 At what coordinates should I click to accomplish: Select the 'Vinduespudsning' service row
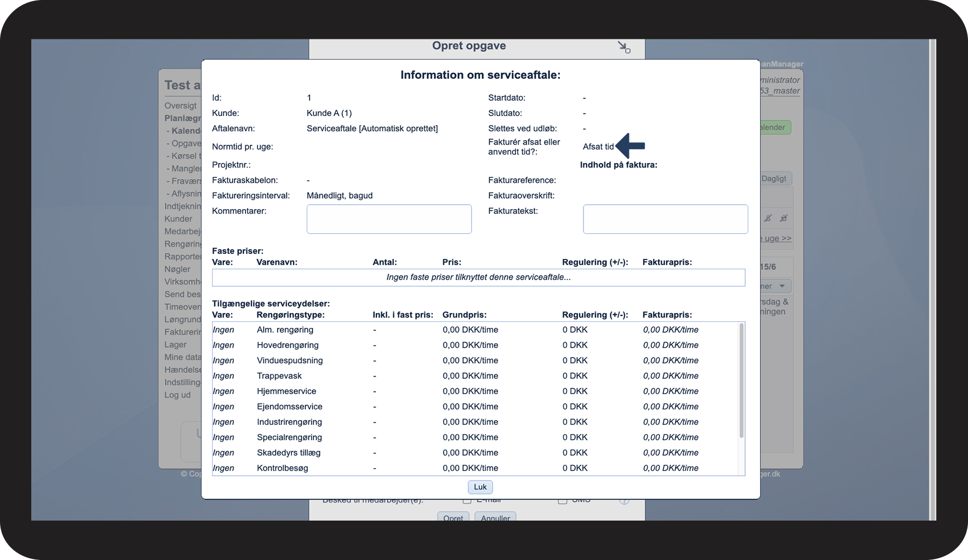pyautogui.click(x=476, y=361)
